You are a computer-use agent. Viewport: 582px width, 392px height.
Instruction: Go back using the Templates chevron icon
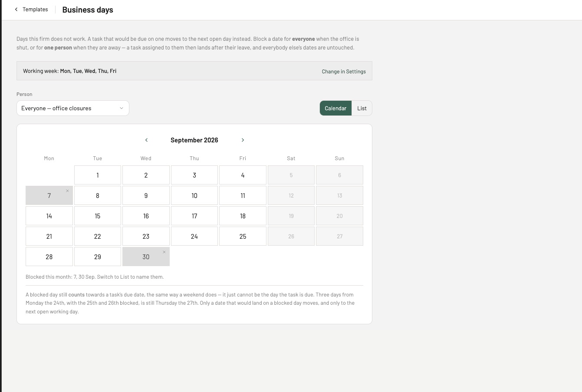click(x=16, y=10)
